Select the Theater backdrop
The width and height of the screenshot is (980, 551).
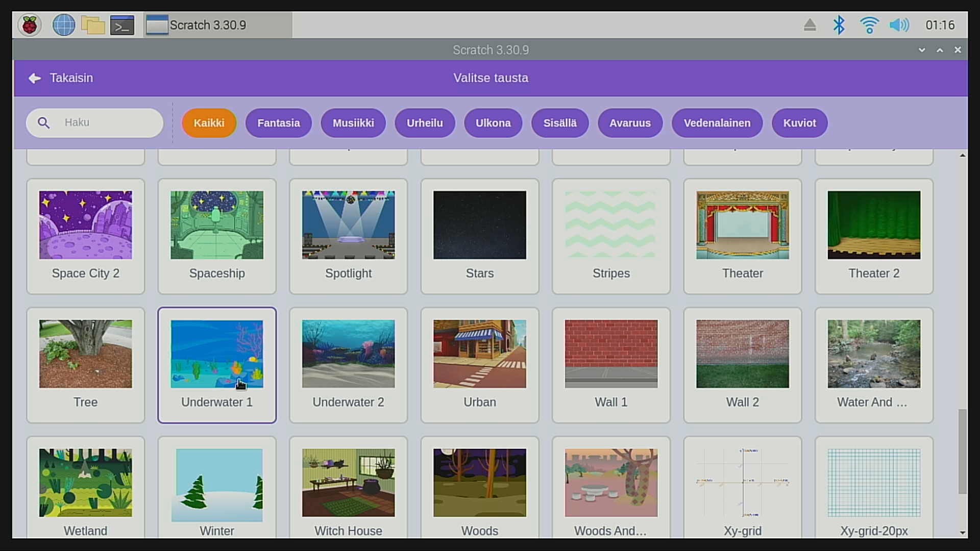coord(743,236)
